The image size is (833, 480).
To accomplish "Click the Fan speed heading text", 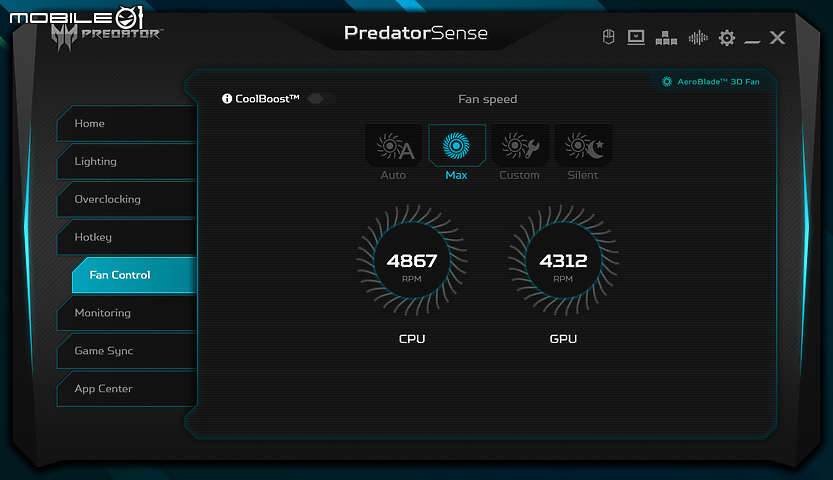I will [487, 99].
